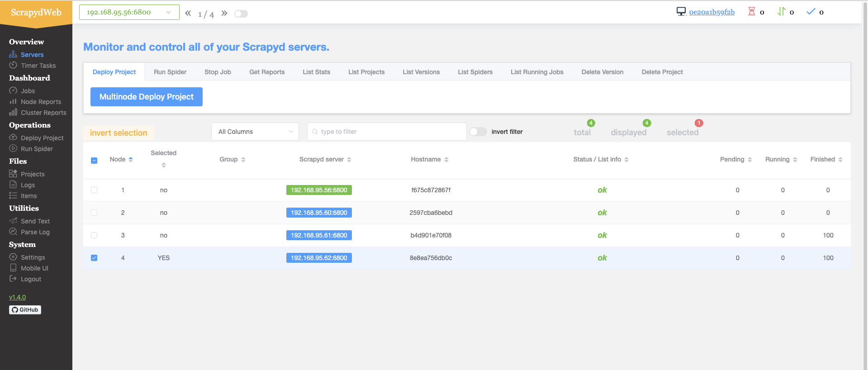Click the Mobile UI phone icon
The width and height of the screenshot is (868, 370).
[13, 268]
